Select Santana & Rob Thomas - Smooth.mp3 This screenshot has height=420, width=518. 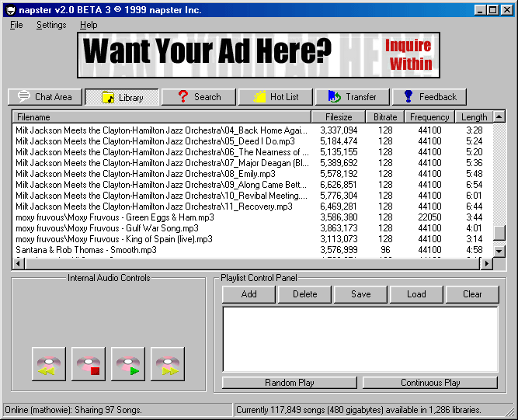pos(252,250)
